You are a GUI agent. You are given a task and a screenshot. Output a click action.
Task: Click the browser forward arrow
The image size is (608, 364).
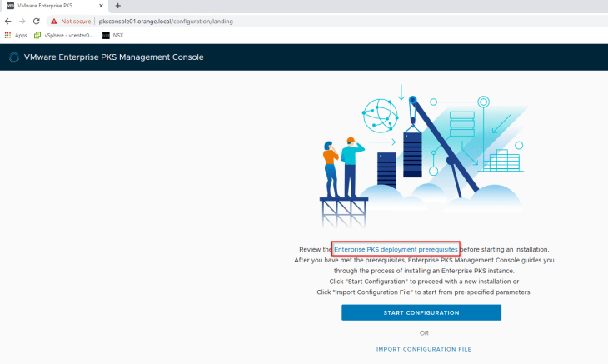[x=22, y=21]
